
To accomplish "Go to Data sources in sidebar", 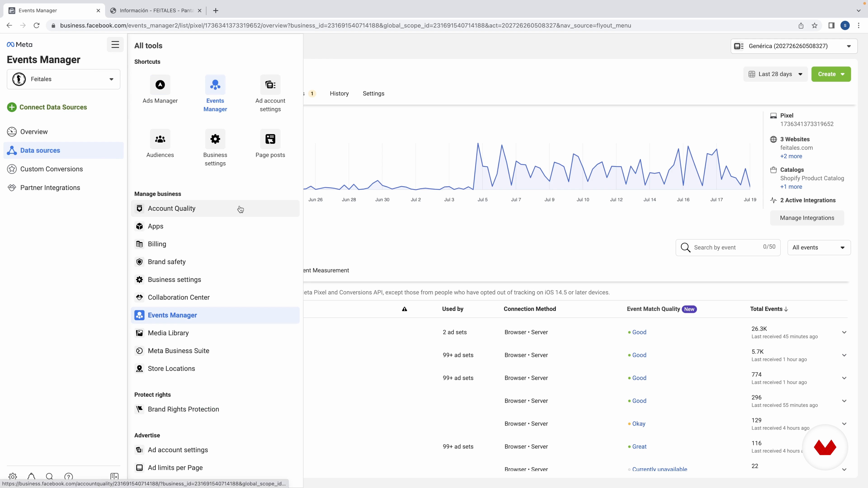I will 64,150.
